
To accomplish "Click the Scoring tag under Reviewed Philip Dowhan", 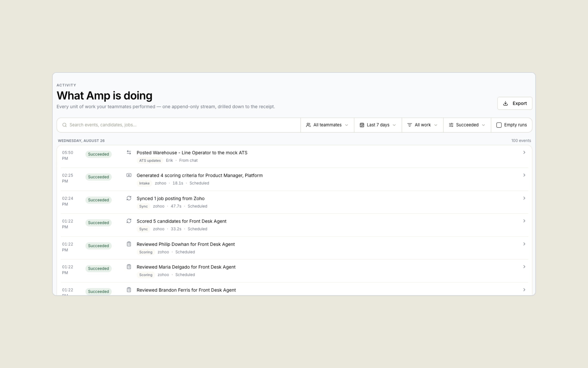I will [x=146, y=252].
